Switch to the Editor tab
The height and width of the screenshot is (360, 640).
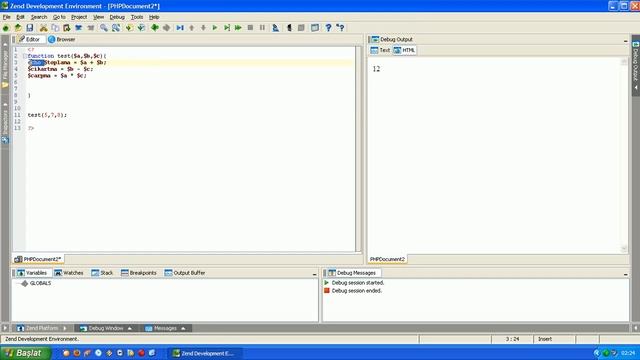(29, 39)
